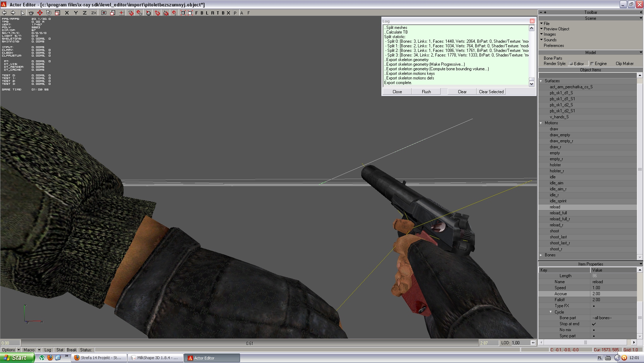Enable the Engine render style checkbox
Image resolution: width=644 pixels, height=363 pixels.
pyautogui.click(x=592, y=64)
